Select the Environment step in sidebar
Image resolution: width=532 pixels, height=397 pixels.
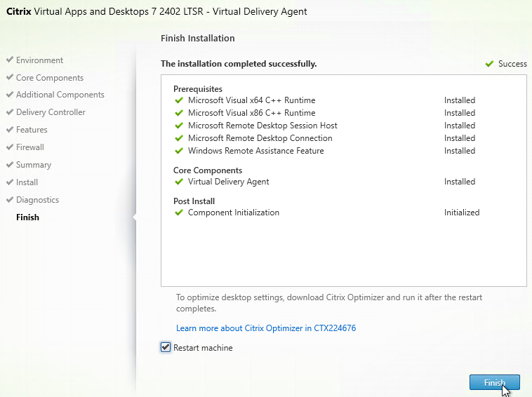39,60
